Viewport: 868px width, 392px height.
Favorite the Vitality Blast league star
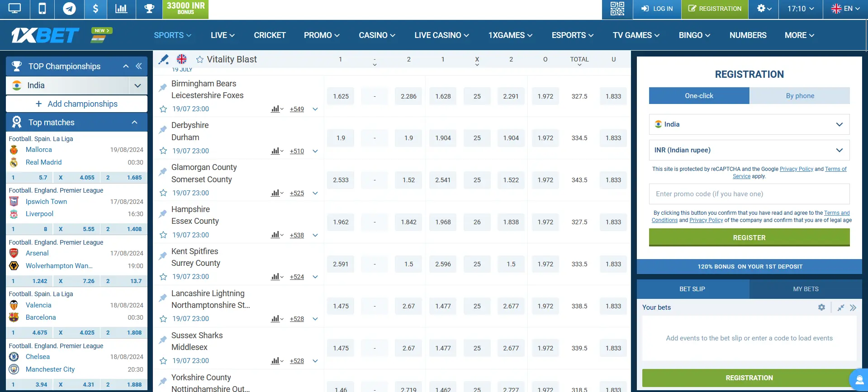coord(200,59)
